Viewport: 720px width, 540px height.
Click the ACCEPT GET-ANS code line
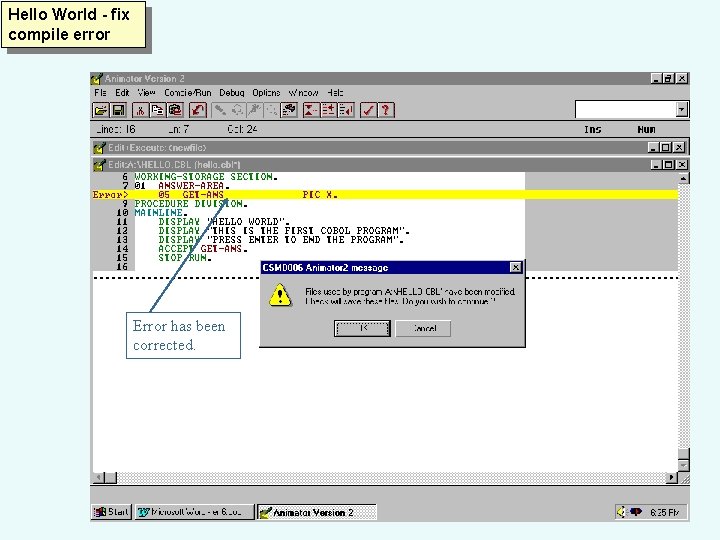pyautogui.click(x=203, y=248)
